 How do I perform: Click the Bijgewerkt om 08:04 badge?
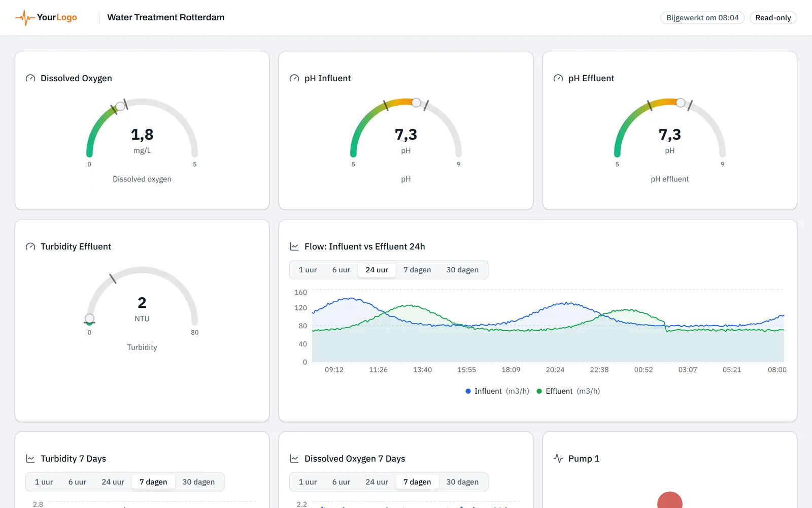coord(702,18)
